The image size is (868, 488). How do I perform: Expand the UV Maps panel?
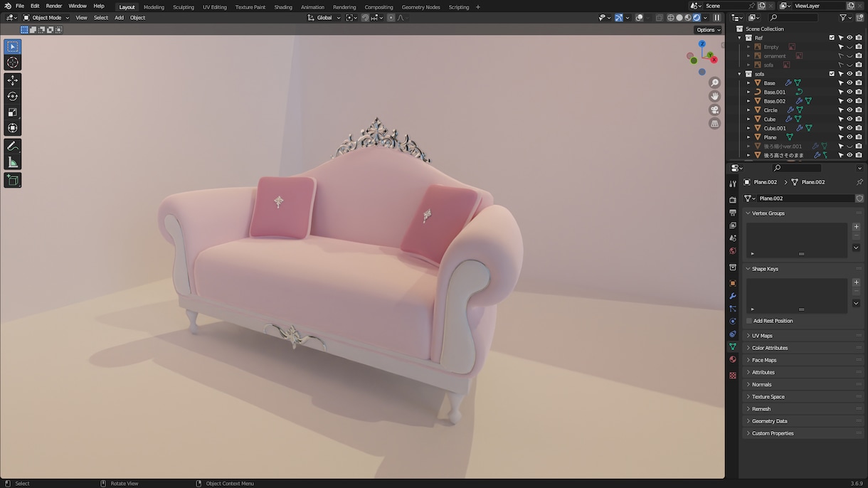coord(803,336)
